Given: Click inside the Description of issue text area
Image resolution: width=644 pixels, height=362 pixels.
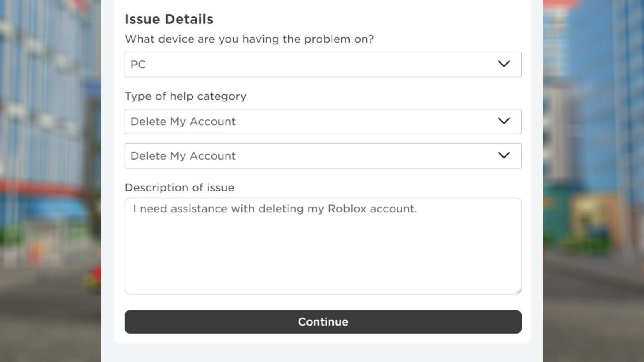Looking at the screenshot, I should pyautogui.click(x=323, y=251).
